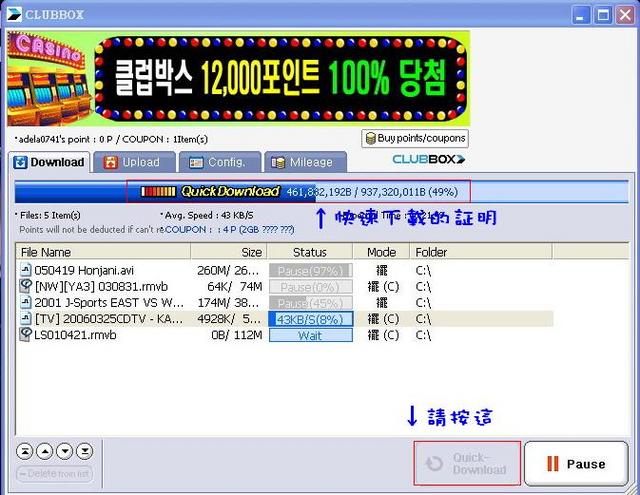Screen dimensions: 640x495
Task: Sort list by File Name column
Action: [x=103, y=252]
